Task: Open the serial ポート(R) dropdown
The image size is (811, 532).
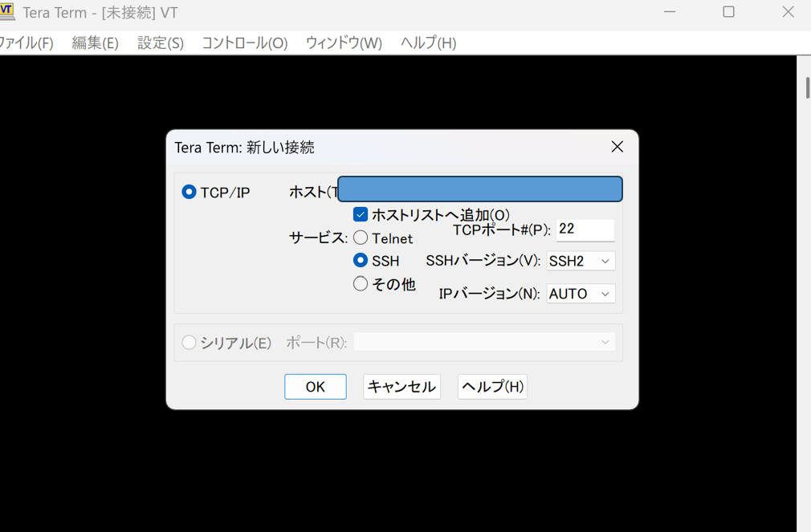Action: coord(485,343)
